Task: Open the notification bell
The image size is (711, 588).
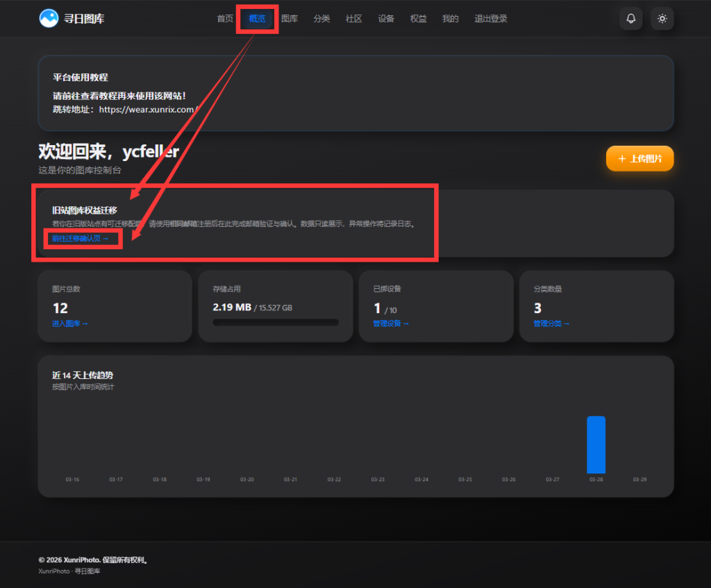Action: (x=630, y=19)
